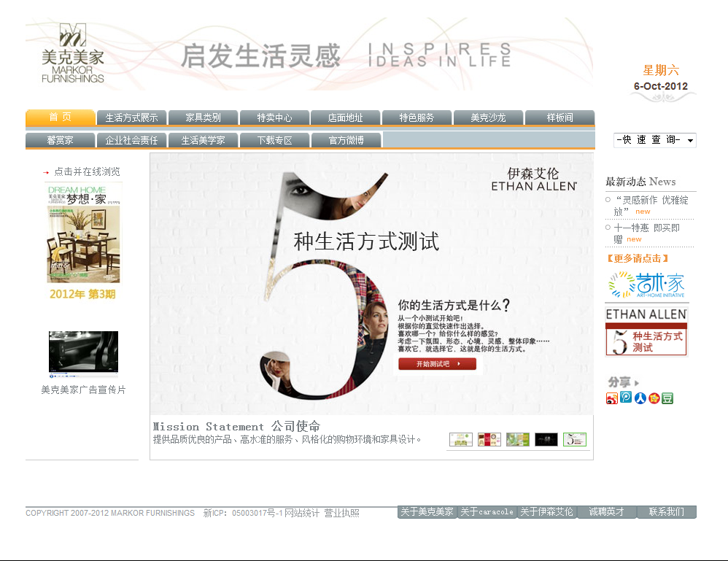Open the 馨赏家 menu item

point(61,140)
